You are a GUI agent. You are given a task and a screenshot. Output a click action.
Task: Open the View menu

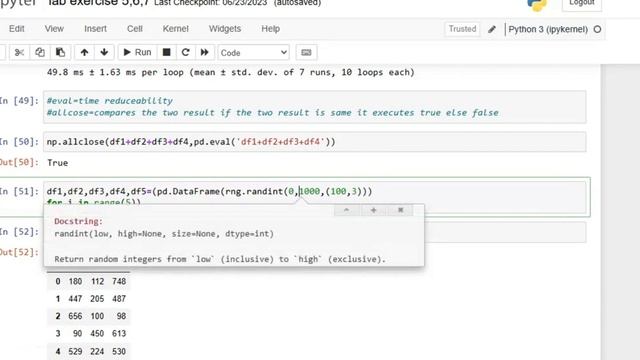click(x=54, y=29)
